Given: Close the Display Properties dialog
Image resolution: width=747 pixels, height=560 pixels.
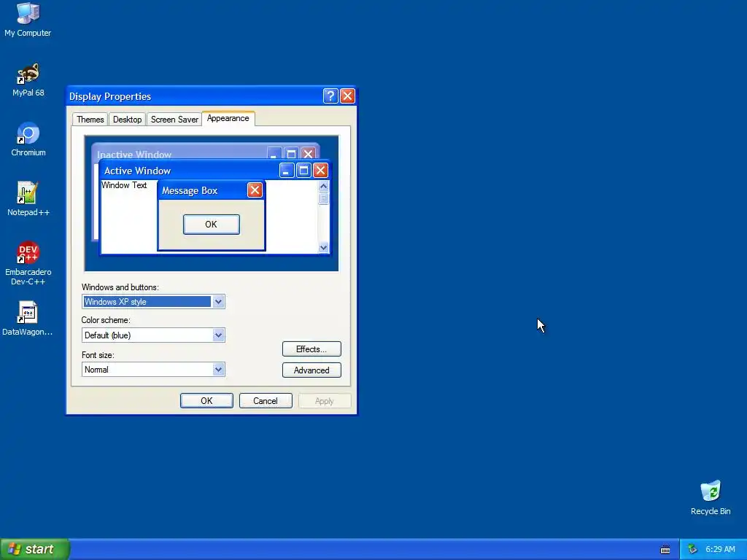Looking at the screenshot, I should click(347, 96).
